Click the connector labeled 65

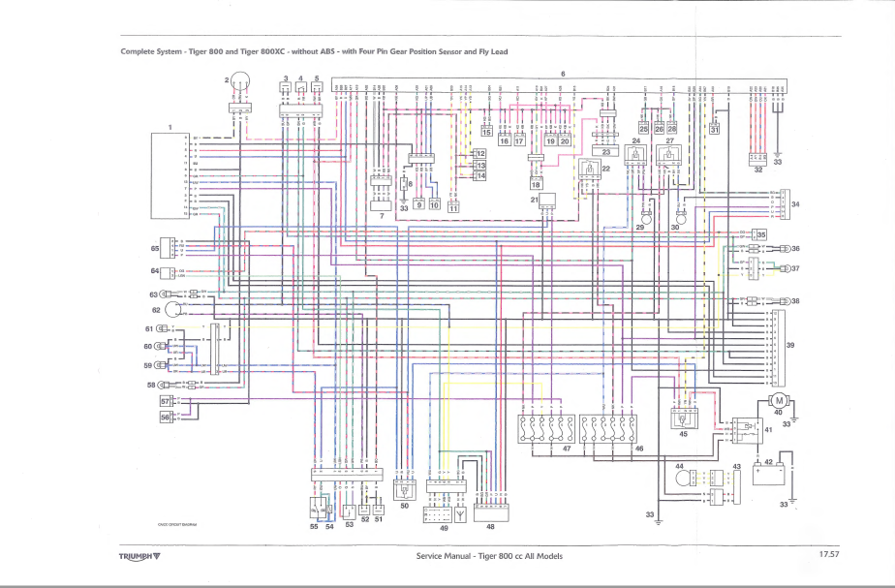[x=168, y=248]
